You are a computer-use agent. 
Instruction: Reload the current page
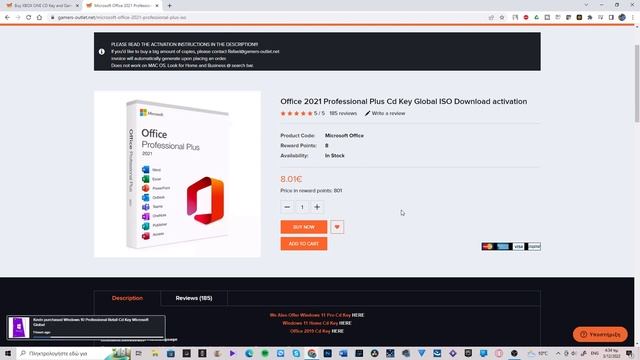[29, 18]
